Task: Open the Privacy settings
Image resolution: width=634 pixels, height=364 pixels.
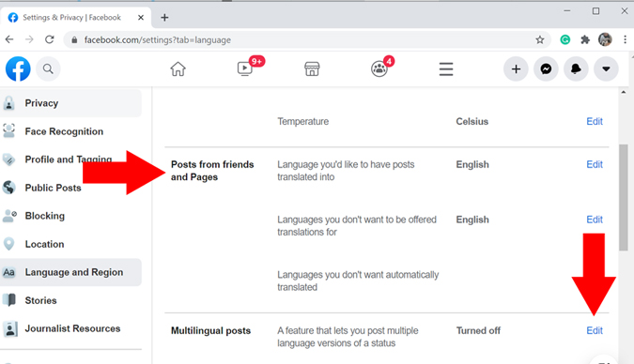Action: [71, 103]
